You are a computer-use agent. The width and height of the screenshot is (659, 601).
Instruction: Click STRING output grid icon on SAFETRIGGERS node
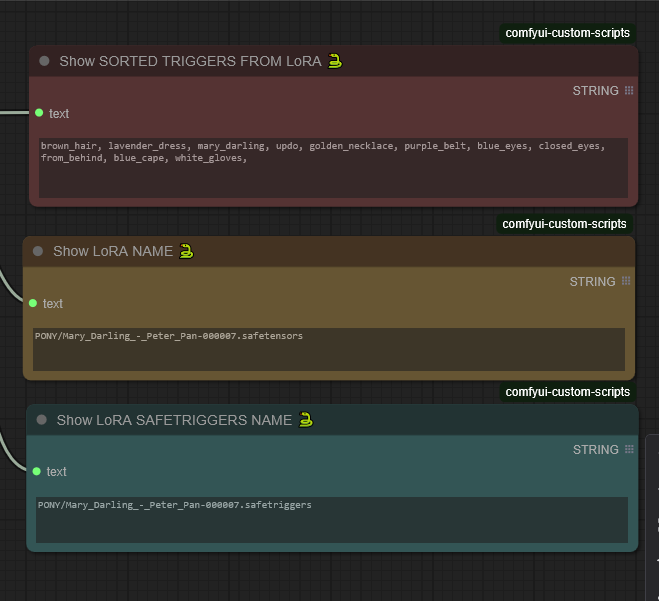click(x=629, y=450)
